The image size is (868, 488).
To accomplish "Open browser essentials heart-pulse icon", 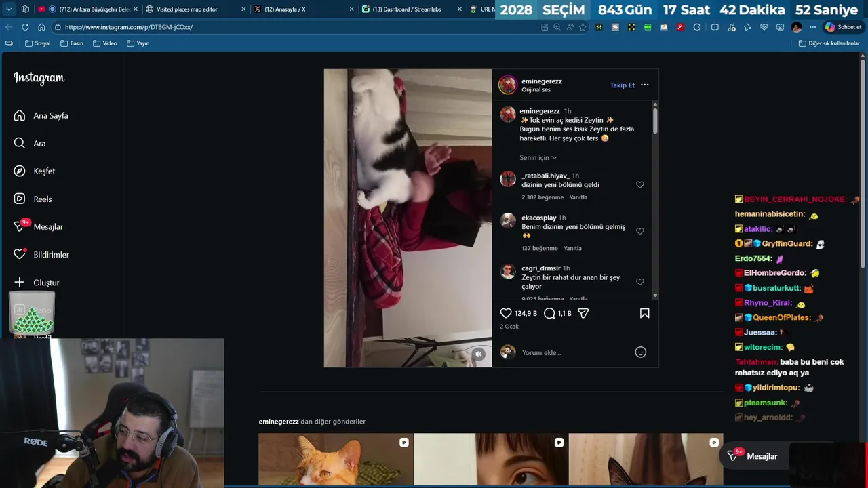I will coord(764,27).
